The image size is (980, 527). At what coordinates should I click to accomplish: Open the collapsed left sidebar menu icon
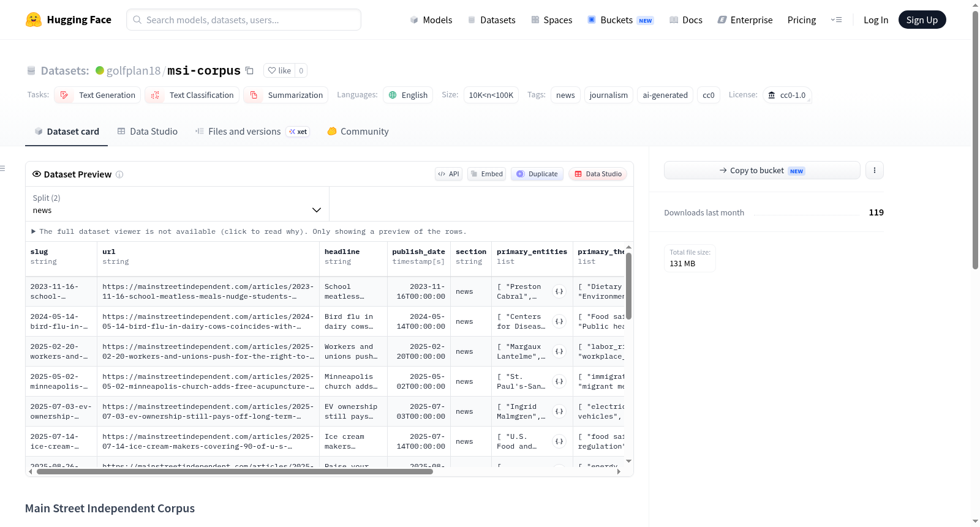click(x=2, y=168)
